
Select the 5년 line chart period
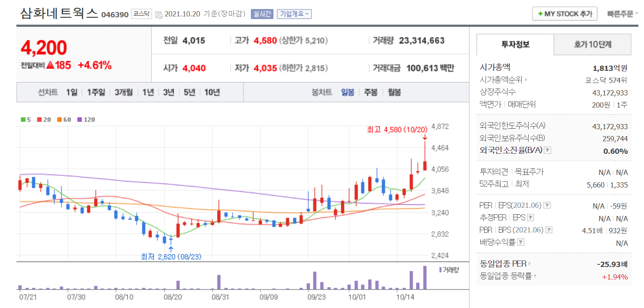(189, 92)
